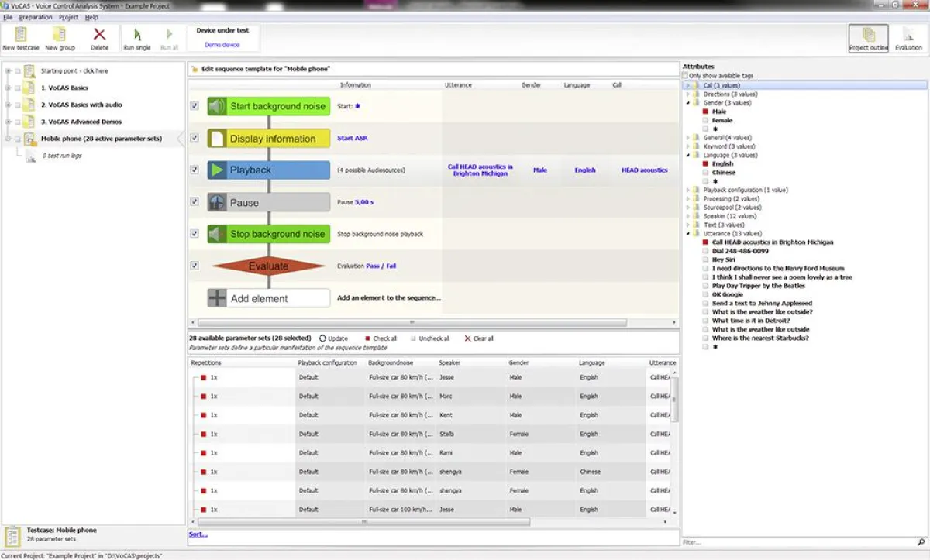Open the Sort... link
930x560 pixels.
click(x=198, y=534)
